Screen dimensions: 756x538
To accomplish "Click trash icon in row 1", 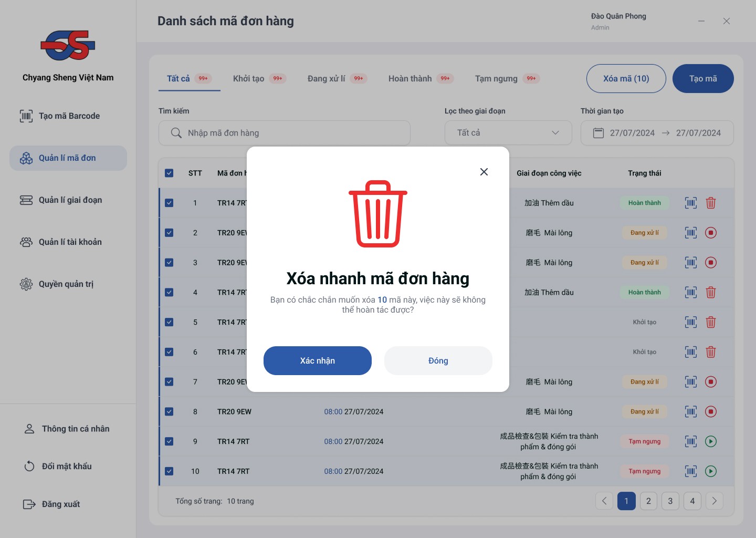I will click(711, 203).
